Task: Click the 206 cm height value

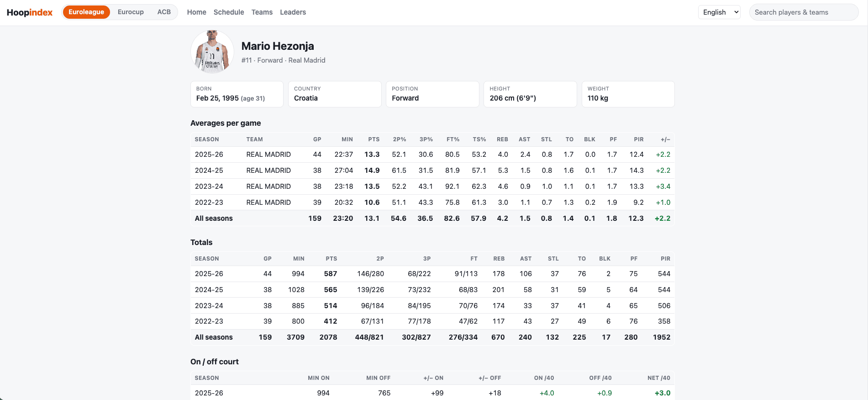Action: [x=513, y=98]
